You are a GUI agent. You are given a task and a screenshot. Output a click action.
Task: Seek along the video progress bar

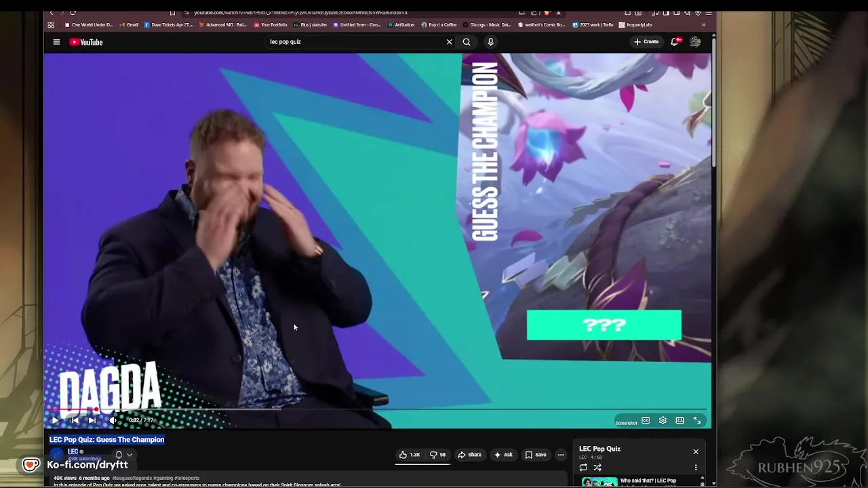(378, 409)
